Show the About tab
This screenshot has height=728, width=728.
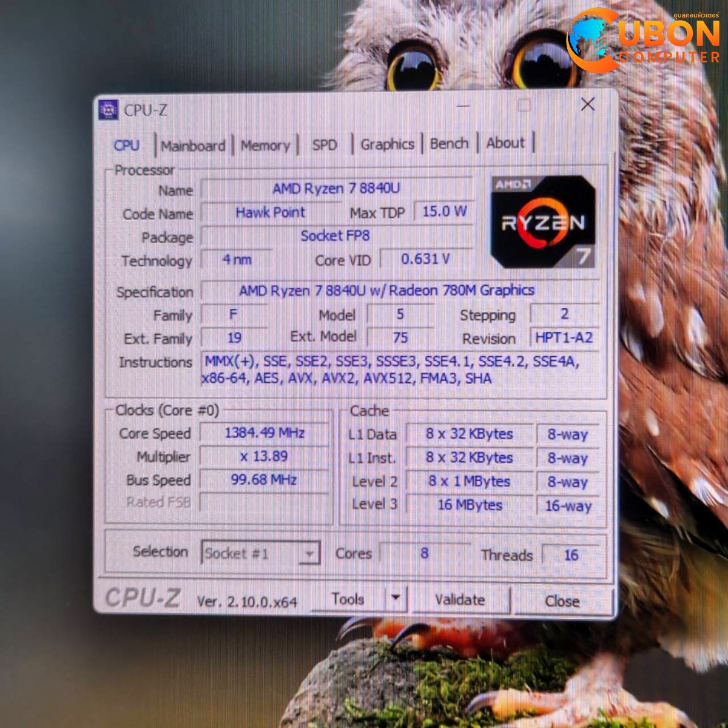click(x=505, y=143)
